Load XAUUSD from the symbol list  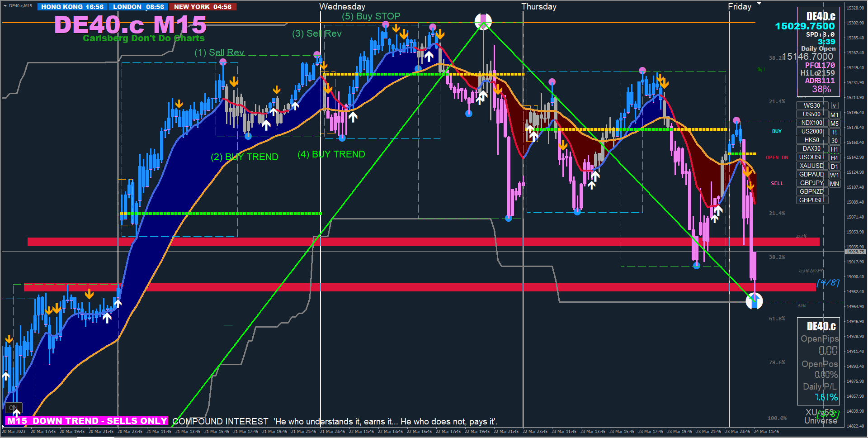(812, 166)
